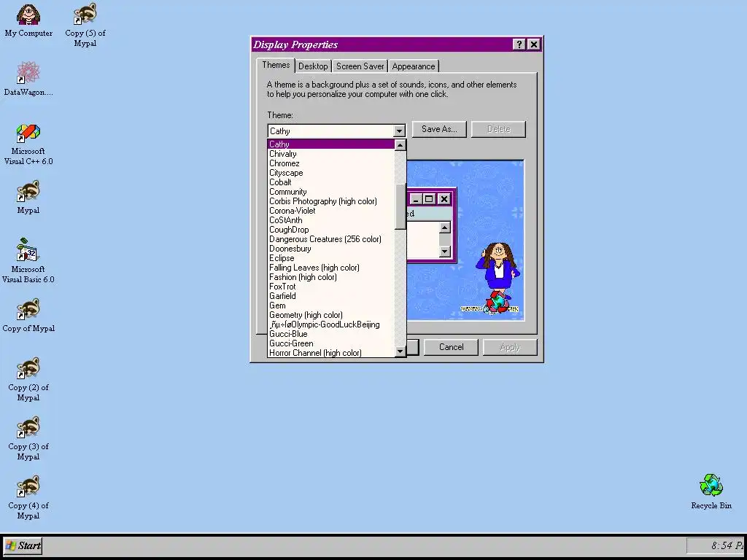This screenshot has width=747, height=560.
Task: Choose Falling Leaves (high color) theme
Action: (331, 268)
